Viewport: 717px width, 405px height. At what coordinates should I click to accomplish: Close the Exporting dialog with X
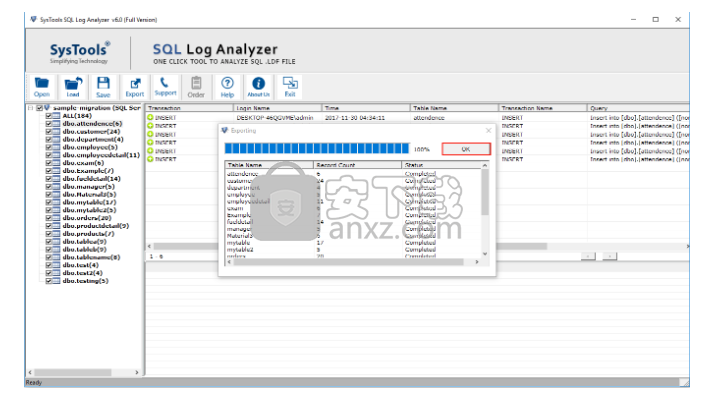[488, 131]
